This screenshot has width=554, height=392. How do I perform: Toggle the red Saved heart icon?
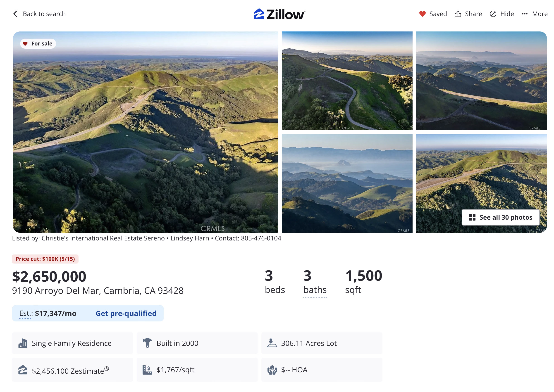tap(422, 14)
